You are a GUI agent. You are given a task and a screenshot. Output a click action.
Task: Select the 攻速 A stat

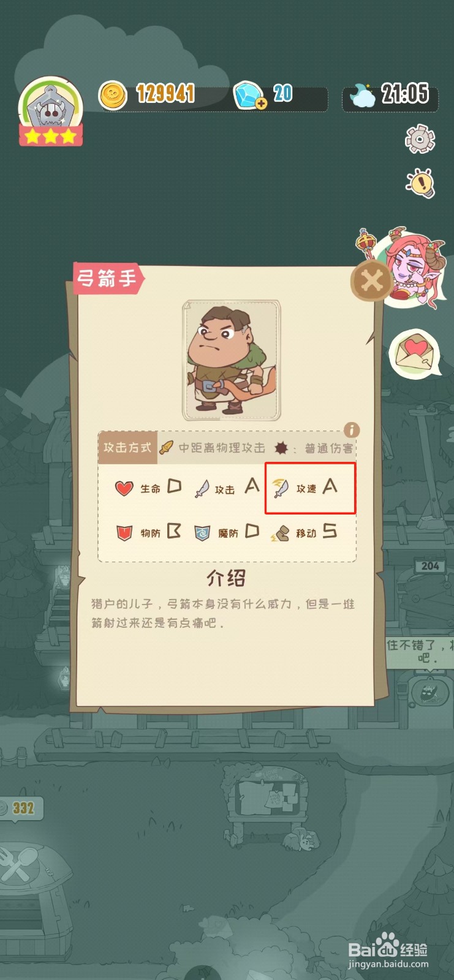point(310,488)
